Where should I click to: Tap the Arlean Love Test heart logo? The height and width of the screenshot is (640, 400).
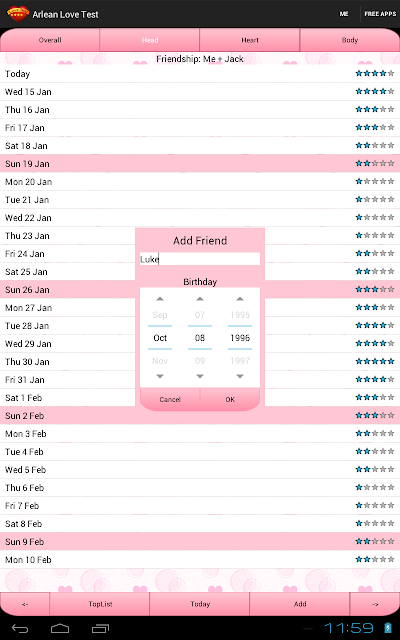coord(18,14)
